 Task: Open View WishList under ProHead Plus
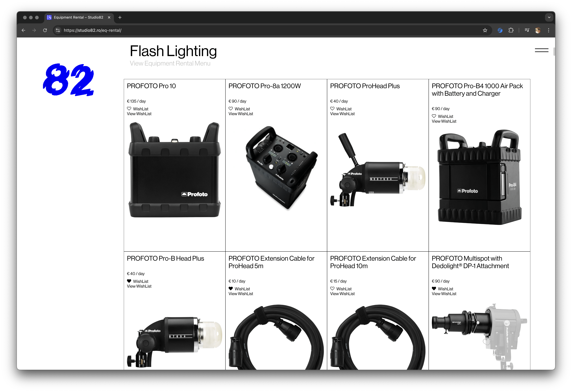(342, 114)
